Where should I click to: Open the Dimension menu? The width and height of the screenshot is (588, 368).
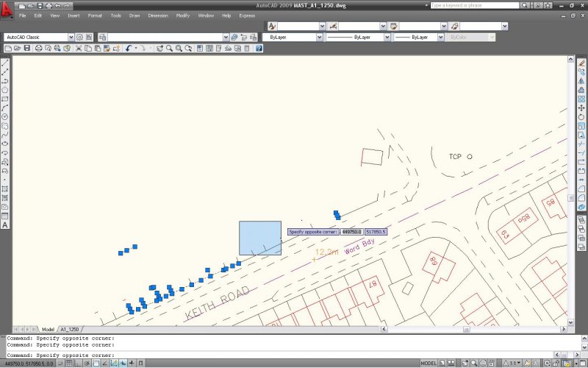[158, 15]
